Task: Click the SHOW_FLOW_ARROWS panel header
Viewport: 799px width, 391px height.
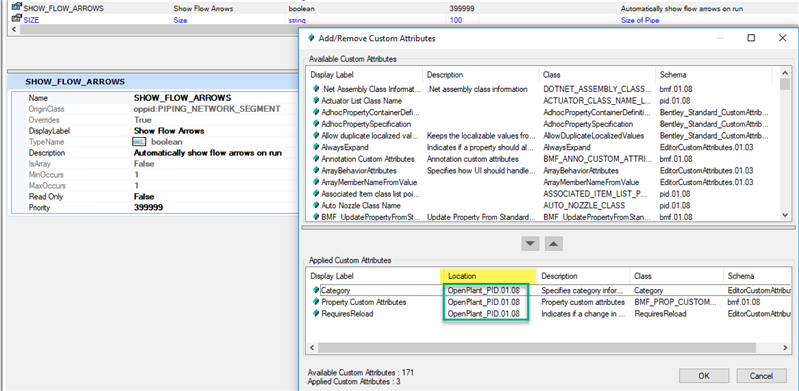Action: tap(153, 82)
